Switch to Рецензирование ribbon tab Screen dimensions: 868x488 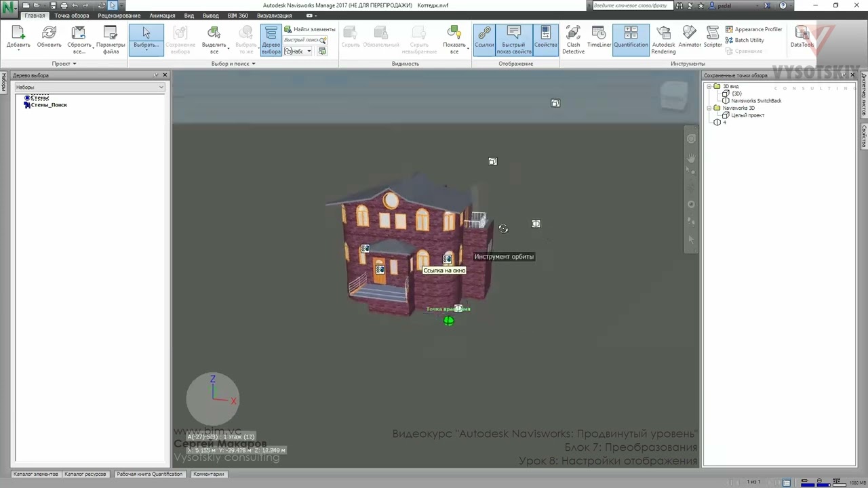tap(119, 16)
